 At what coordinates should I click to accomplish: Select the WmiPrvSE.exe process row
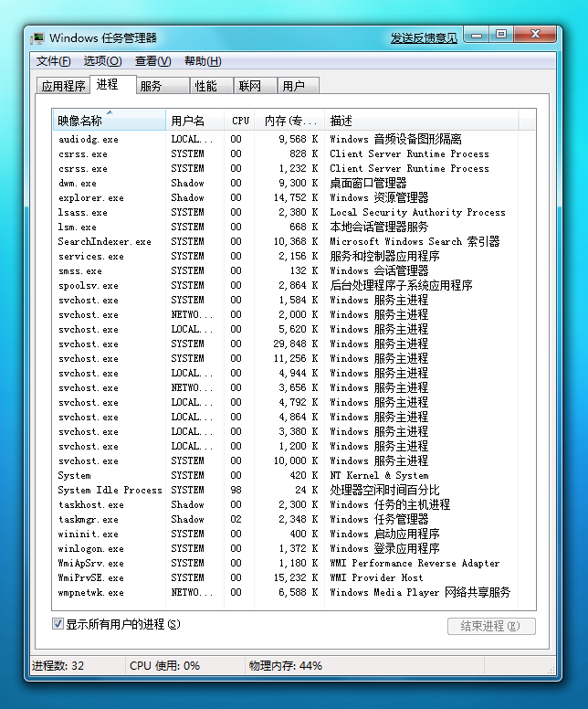pyautogui.click(x=294, y=577)
